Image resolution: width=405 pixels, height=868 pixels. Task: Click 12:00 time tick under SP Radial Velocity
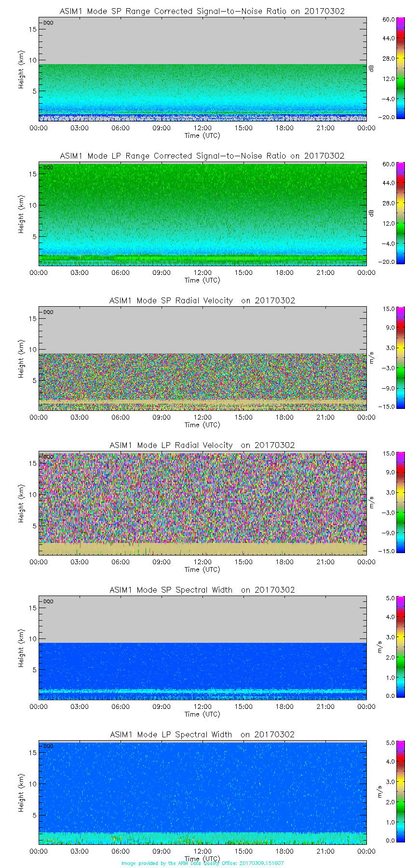pos(202,417)
